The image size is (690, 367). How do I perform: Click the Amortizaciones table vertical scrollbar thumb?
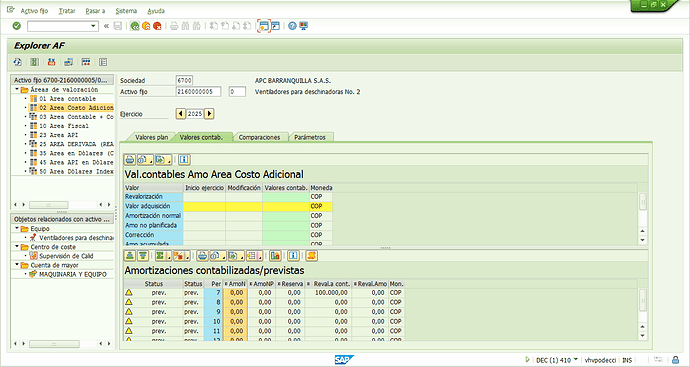click(x=643, y=300)
